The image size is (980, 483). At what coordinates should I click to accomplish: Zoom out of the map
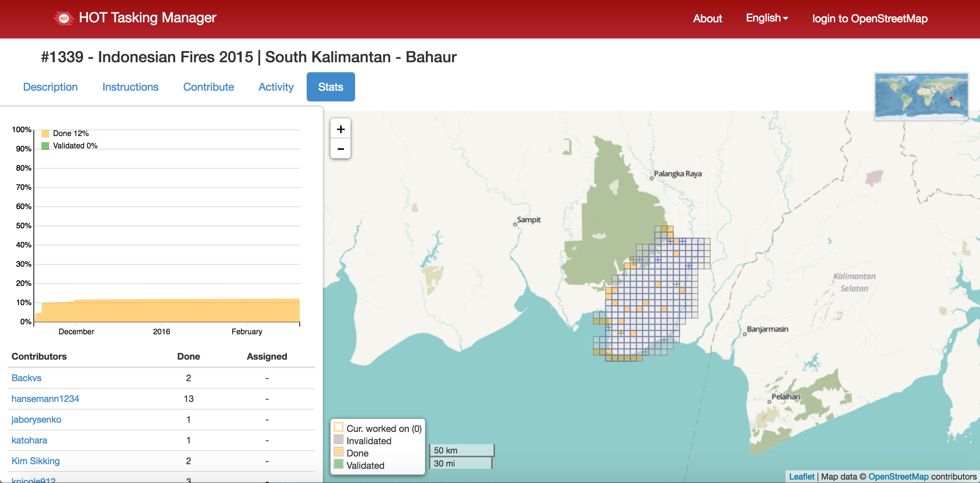[x=341, y=149]
